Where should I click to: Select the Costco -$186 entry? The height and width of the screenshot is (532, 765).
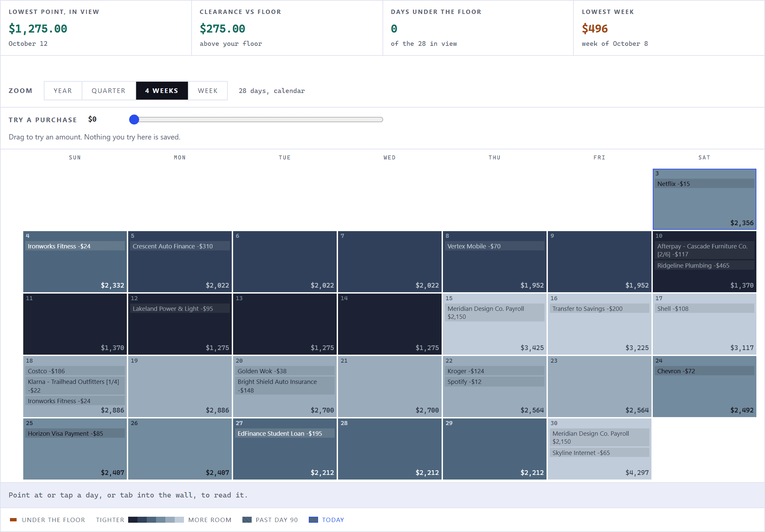(75, 371)
